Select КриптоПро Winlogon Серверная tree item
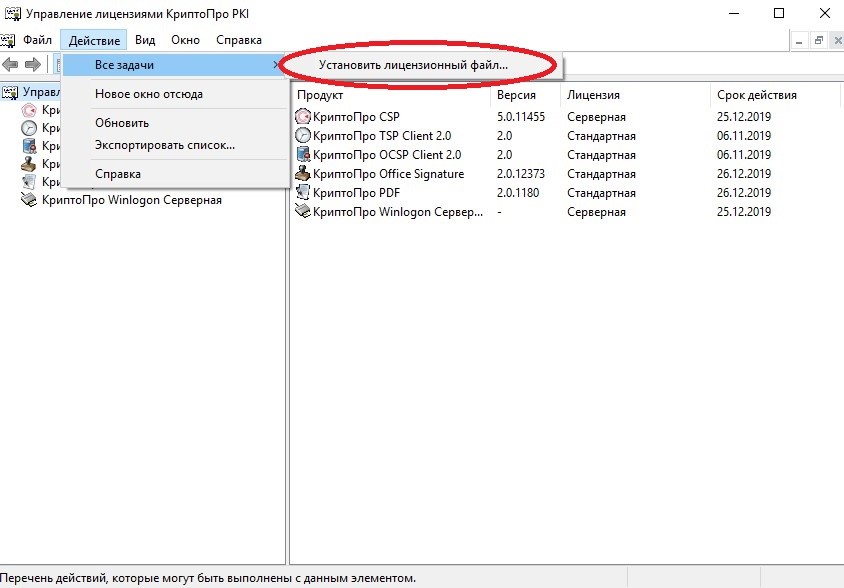 point(132,200)
